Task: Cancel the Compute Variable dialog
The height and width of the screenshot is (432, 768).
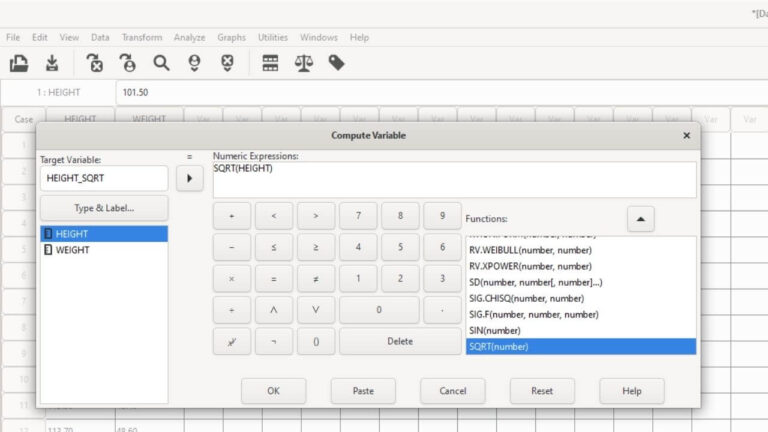Action: (x=453, y=391)
